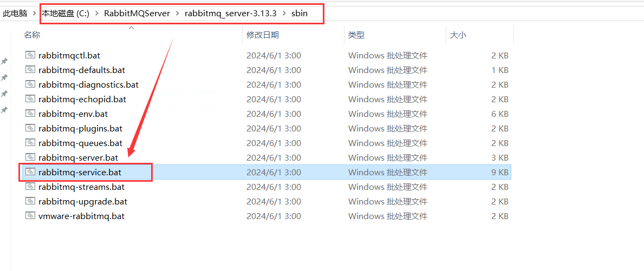Sort files by 大小 column header
Viewport: 644px width, 271px height.
point(458,35)
